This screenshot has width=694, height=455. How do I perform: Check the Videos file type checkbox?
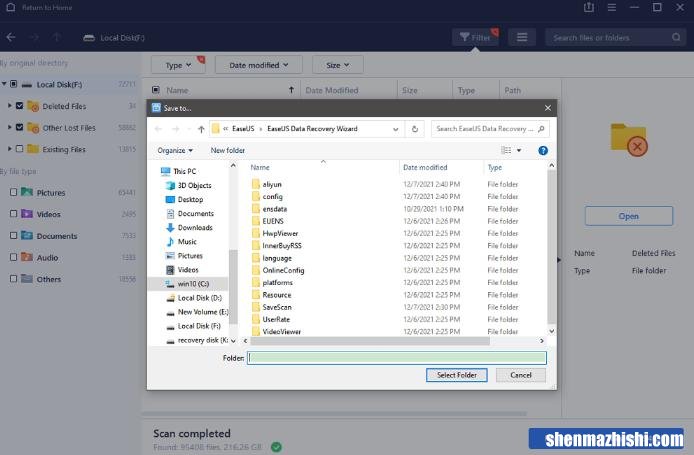tap(13, 214)
